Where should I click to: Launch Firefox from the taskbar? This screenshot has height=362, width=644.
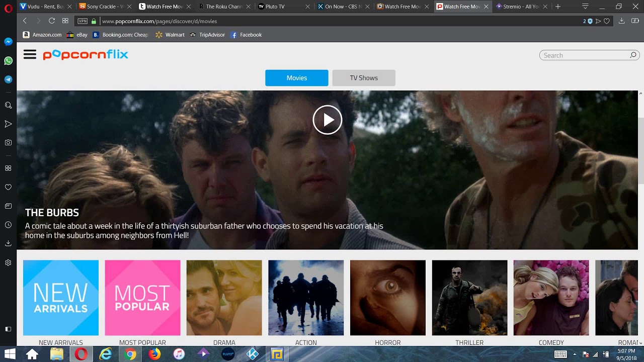[154, 354]
